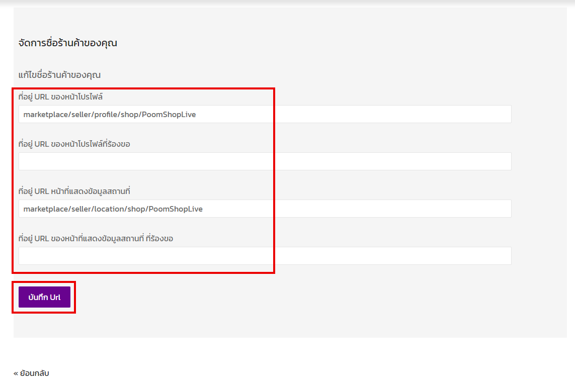
Task: Click the empty requested location URL field
Action: 265,256
